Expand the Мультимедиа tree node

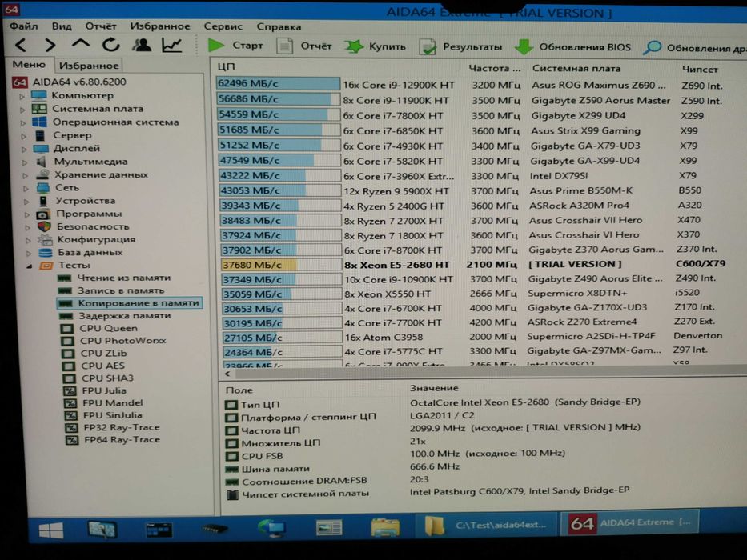[24, 162]
